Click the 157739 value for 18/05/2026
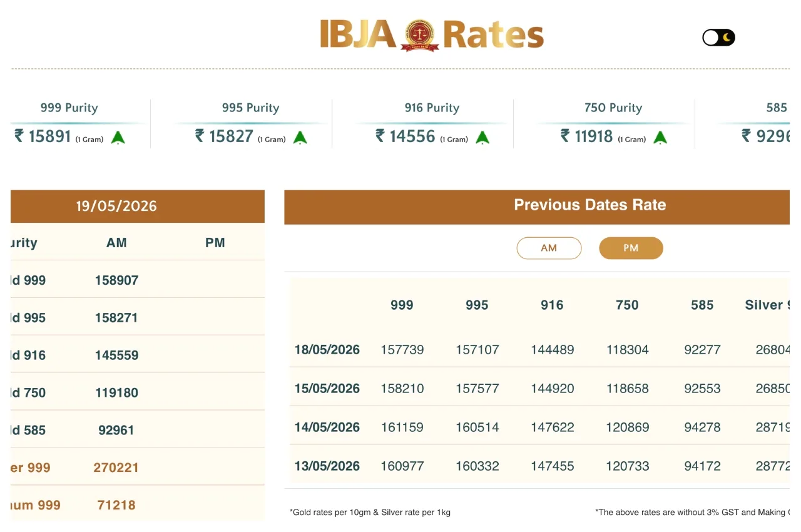 [402, 350]
